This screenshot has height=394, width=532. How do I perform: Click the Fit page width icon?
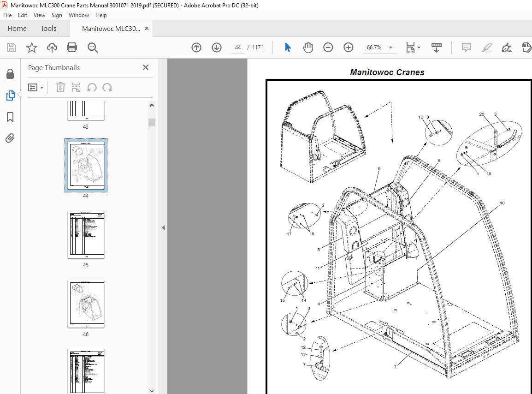411,48
